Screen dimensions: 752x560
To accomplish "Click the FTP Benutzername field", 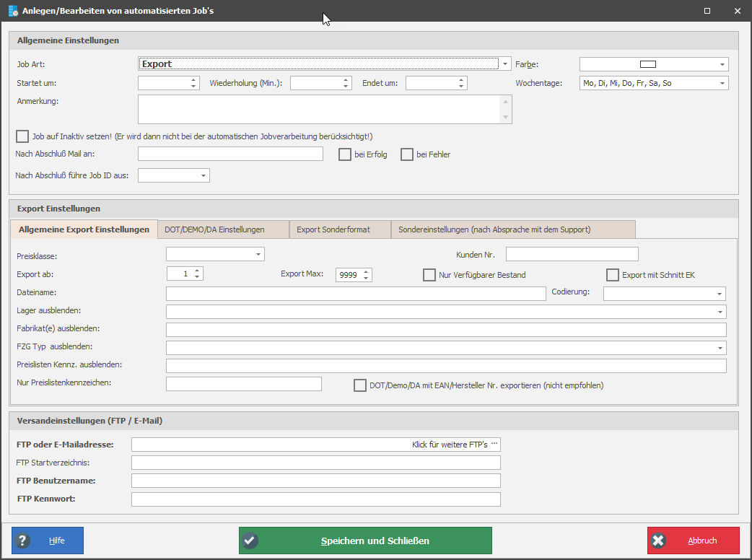I will [315, 481].
